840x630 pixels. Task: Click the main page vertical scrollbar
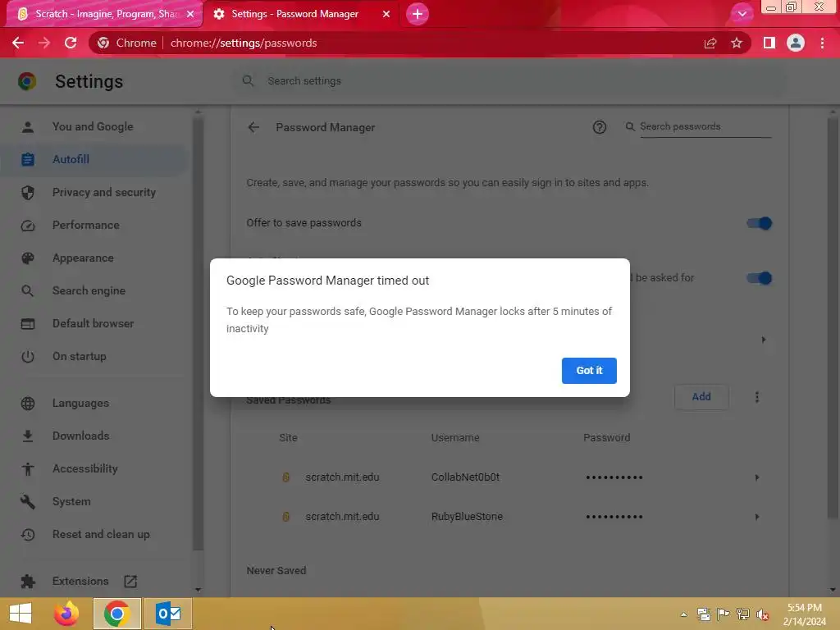[x=833, y=317]
